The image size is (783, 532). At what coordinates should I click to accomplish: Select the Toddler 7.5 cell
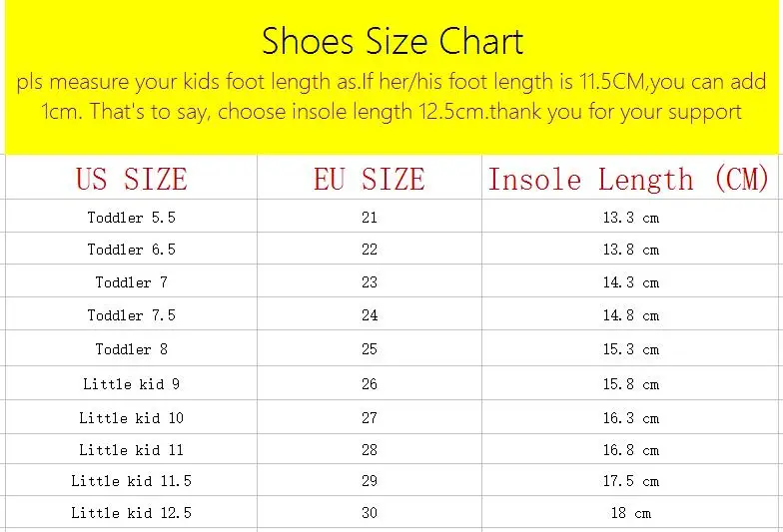point(132,315)
